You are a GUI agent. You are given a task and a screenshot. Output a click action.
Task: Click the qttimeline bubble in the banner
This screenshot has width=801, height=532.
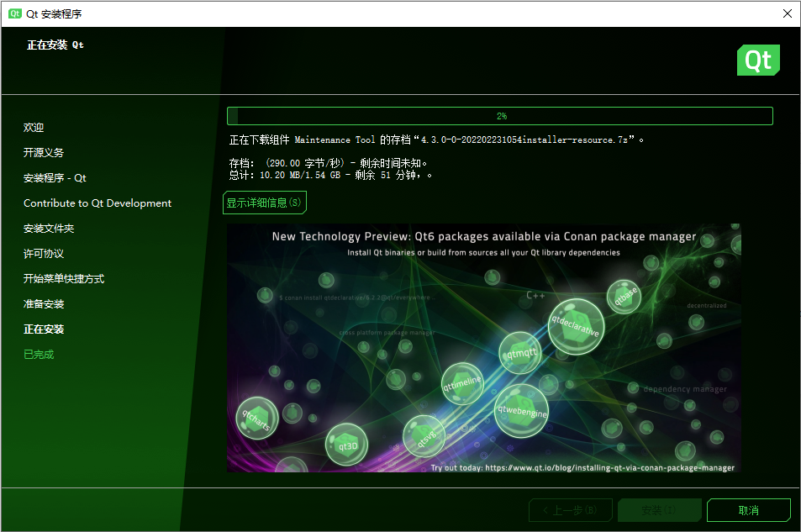(462, 383)
